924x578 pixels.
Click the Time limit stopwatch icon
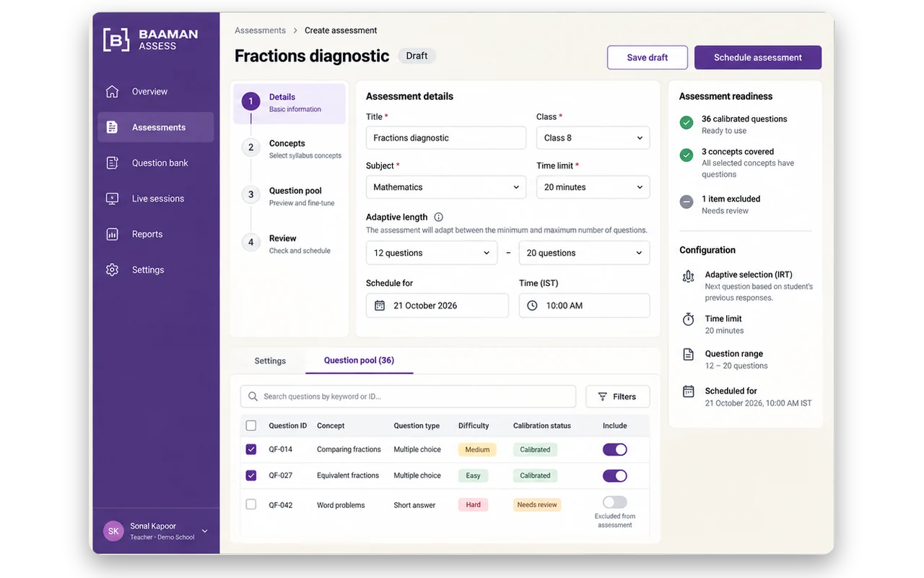pos(689,319)
